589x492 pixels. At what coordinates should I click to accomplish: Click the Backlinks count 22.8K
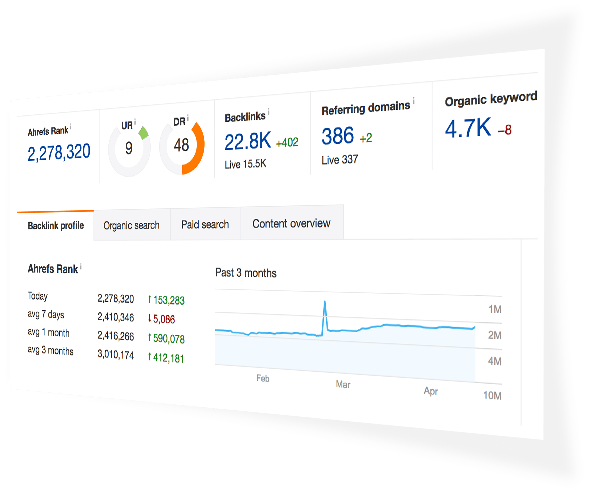pos(248,141)
